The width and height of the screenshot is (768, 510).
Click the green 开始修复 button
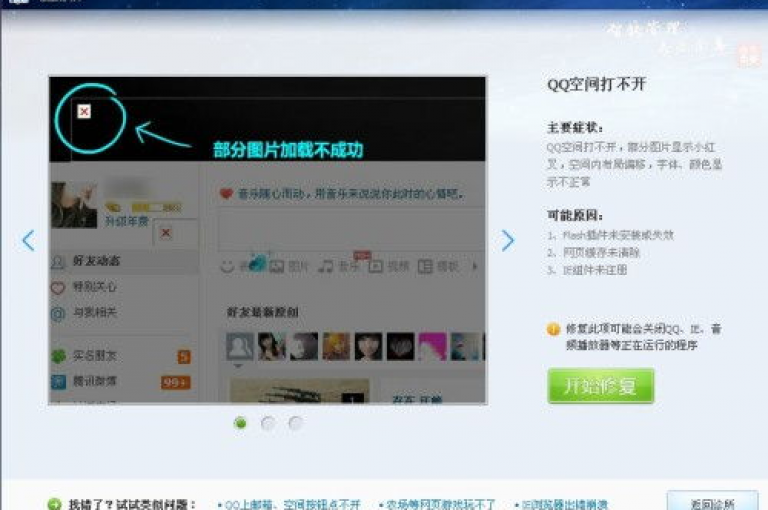[600, 386]
